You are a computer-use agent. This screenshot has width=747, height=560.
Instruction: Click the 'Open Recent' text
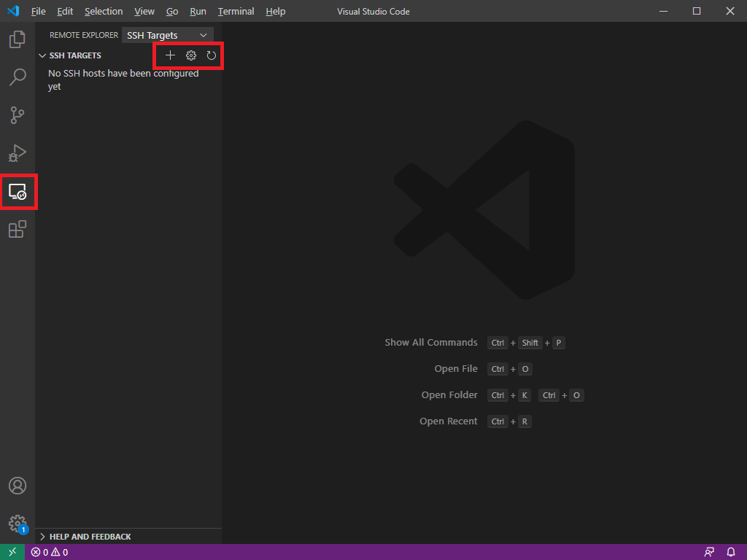[448, 421]
